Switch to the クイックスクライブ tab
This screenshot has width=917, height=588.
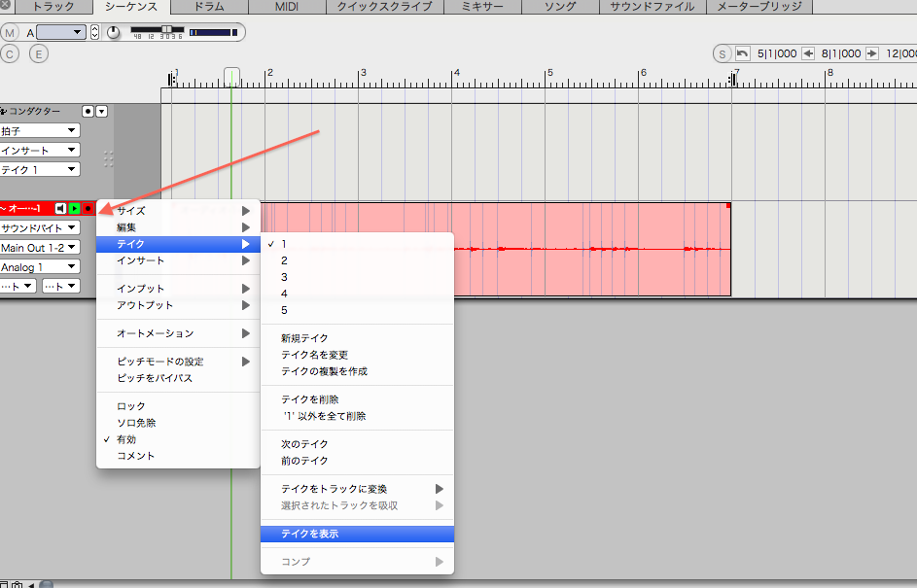(x=385, y=7)
